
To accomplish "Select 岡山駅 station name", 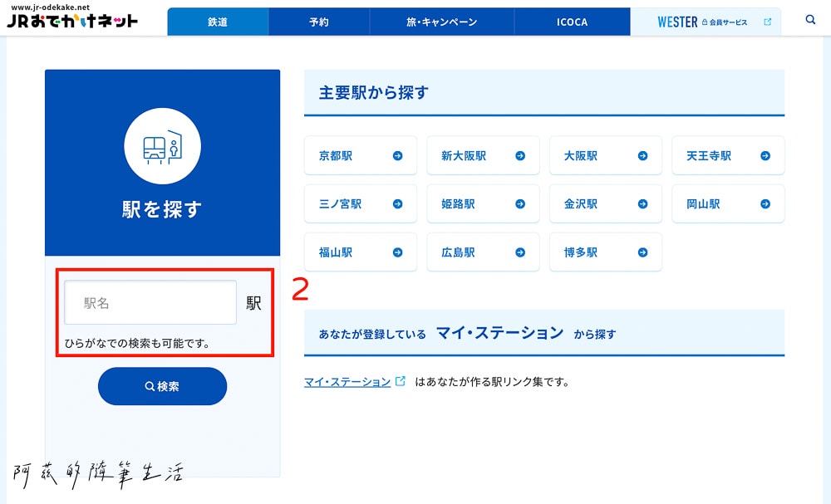I will [x=703, y=203].
